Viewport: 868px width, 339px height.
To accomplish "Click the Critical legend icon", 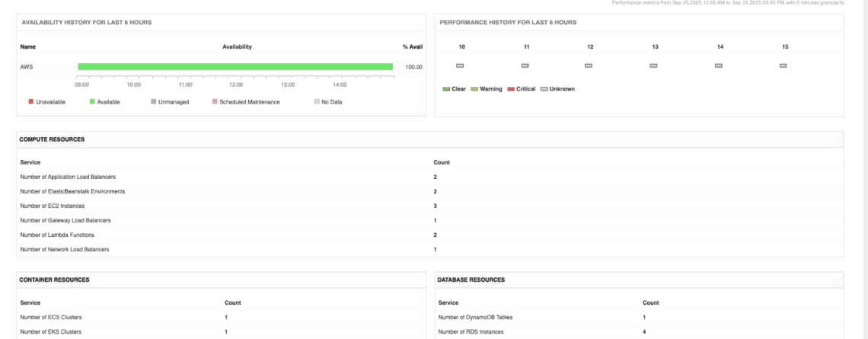I will (511, 89).
